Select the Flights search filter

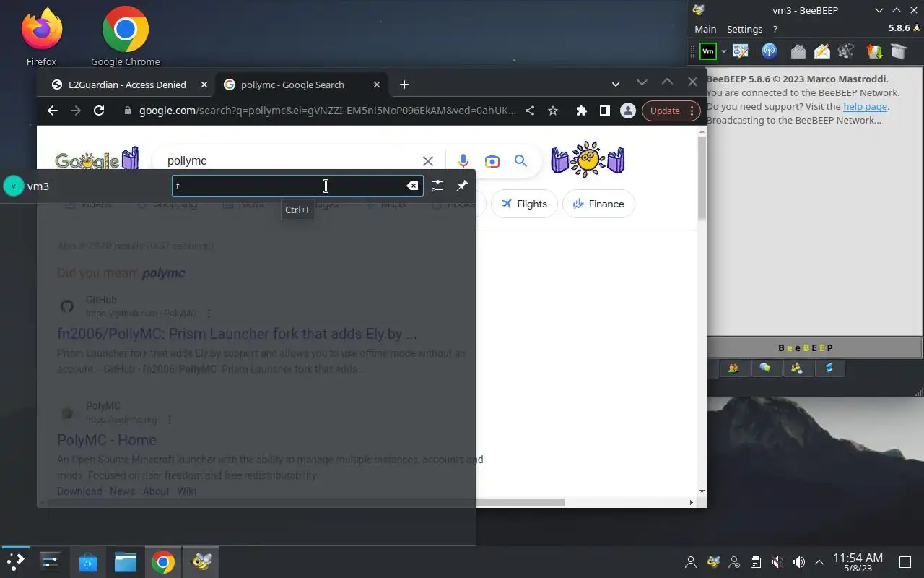coord(524,204)
